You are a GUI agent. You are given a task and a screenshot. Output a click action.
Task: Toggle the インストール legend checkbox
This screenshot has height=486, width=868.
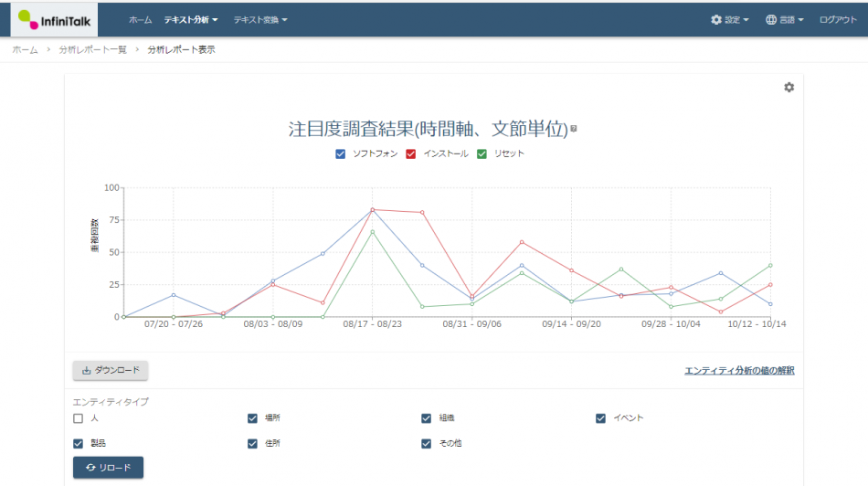(x=411, y=153)
